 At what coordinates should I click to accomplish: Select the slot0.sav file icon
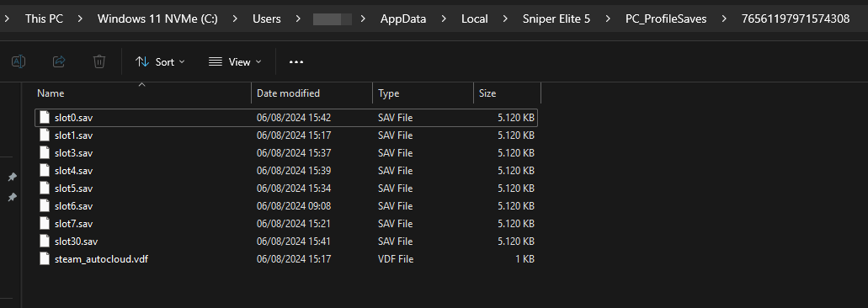click(x=45, y=117)
